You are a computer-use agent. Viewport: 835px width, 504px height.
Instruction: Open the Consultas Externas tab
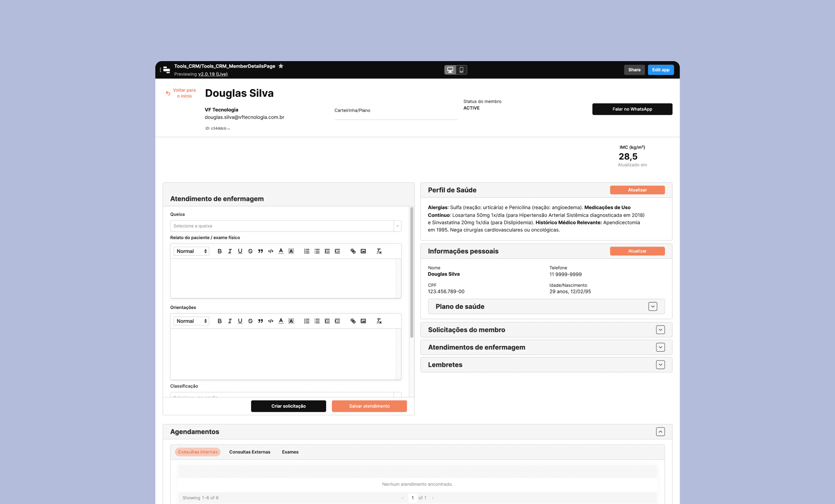click(x=250, y=452)
